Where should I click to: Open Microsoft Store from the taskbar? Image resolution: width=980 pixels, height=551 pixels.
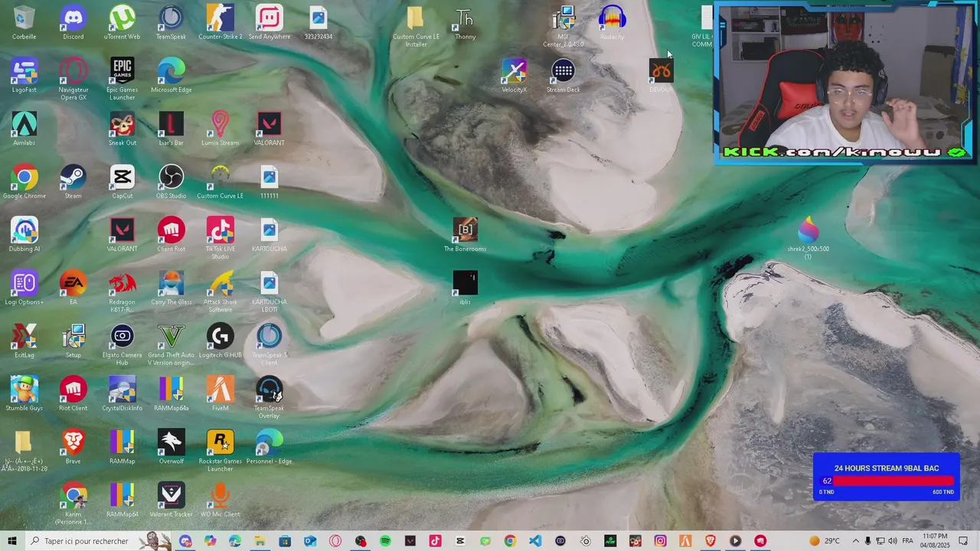click(x=285, y=541)
